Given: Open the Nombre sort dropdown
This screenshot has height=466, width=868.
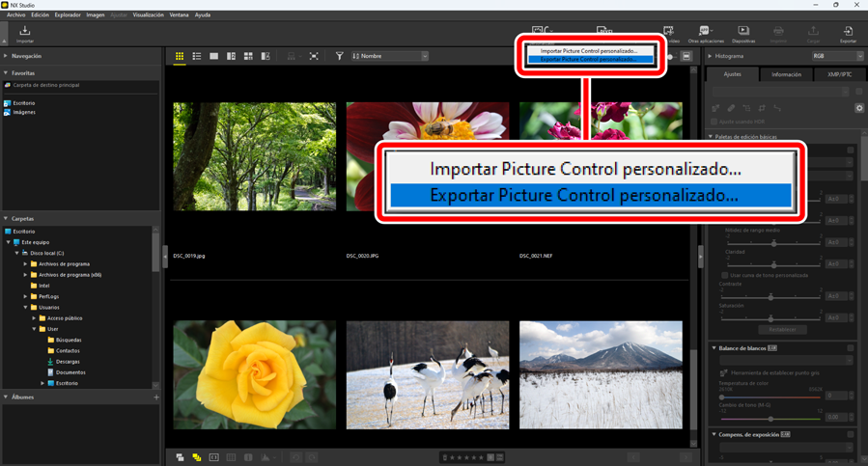Looking at the screenshot, I should [x=390, y=57].
